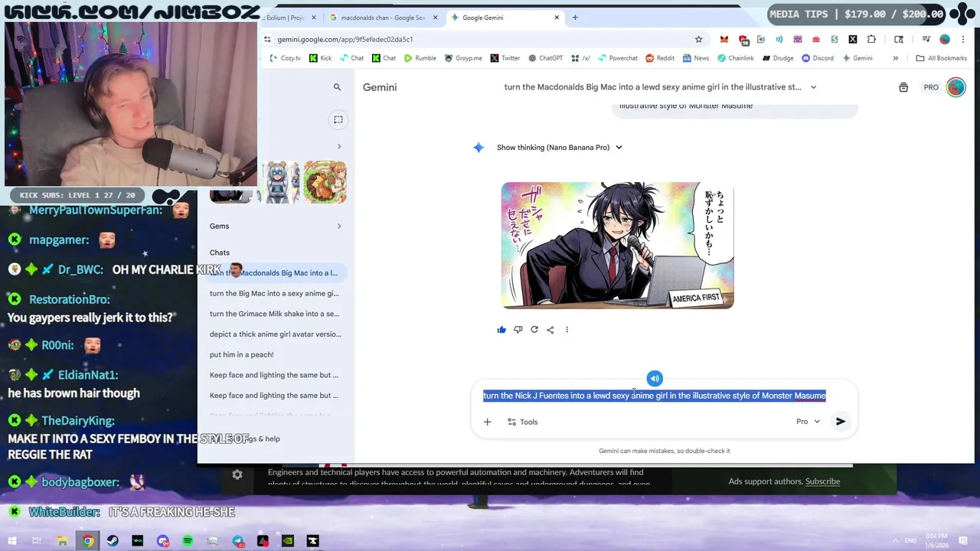The height and width of the screenshot is (551, 980).
Task: Open NVIDIA app from the taskbar
Action: pos(288,541)
